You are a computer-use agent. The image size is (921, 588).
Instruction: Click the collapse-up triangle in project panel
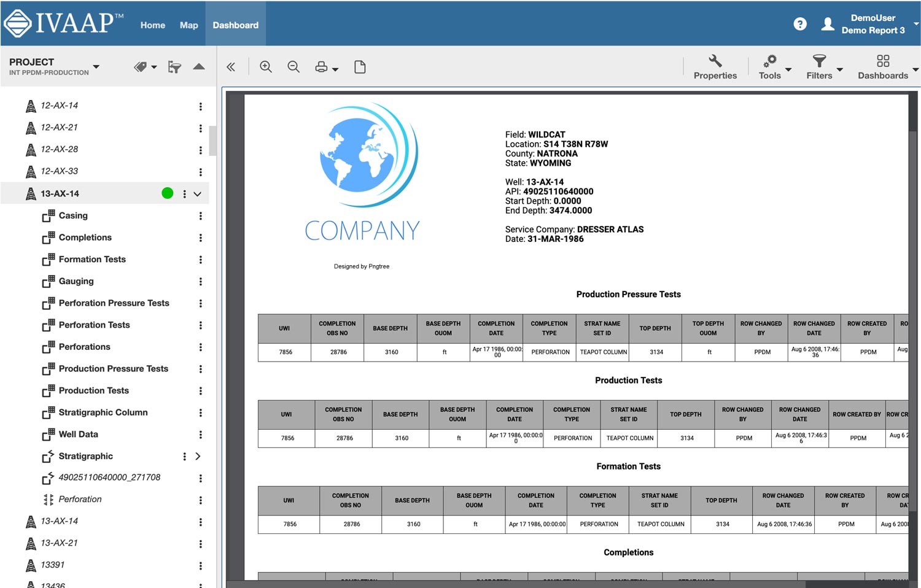[199, 66]
